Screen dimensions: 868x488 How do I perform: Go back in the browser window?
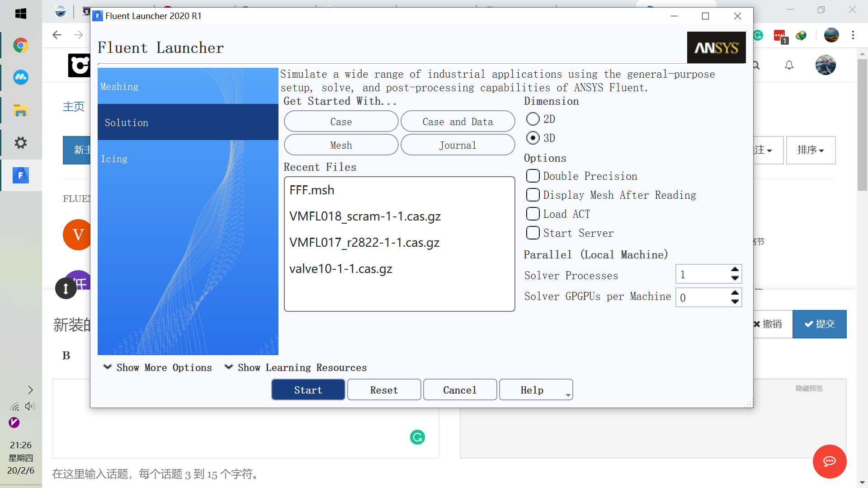coord(57,35)
